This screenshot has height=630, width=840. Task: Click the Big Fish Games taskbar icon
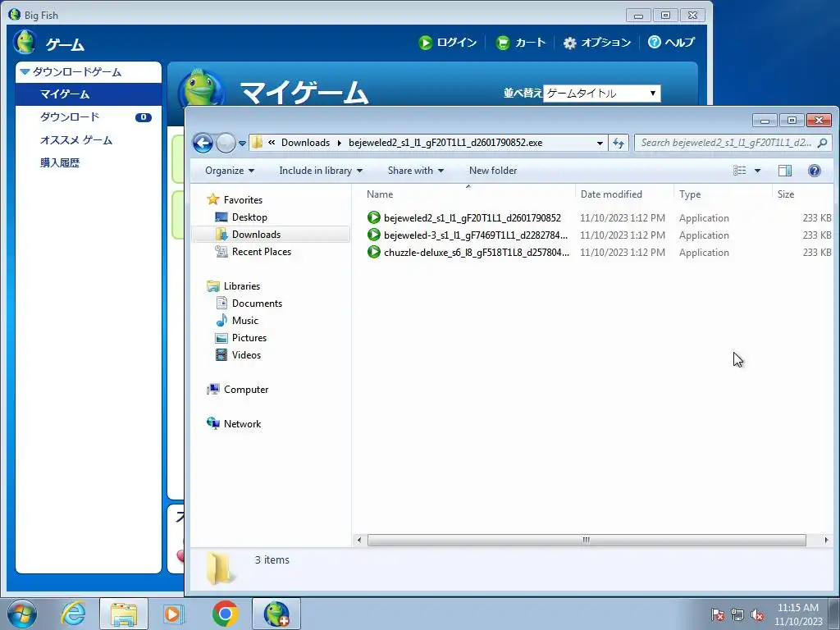coord(276,614)
